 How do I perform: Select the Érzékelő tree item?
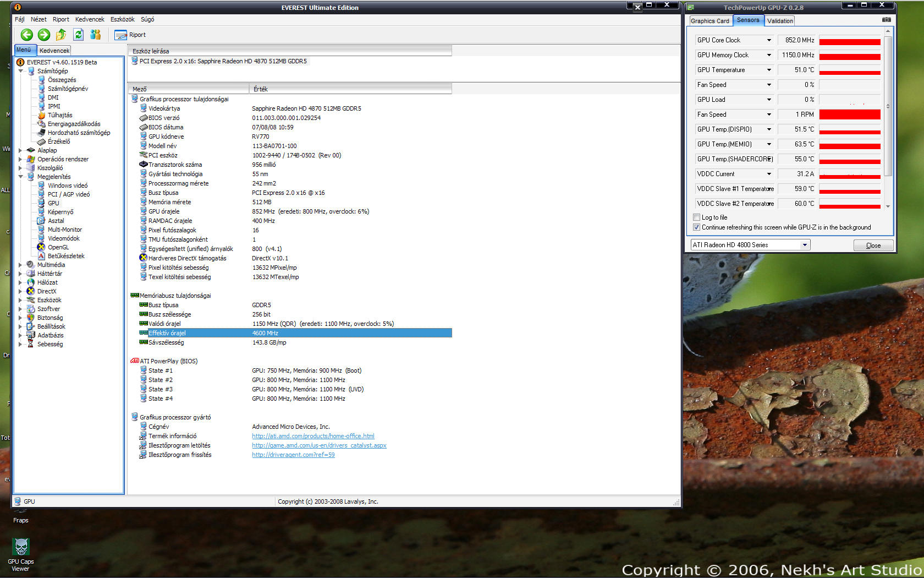pyautogui.click(x=58, y=141)
